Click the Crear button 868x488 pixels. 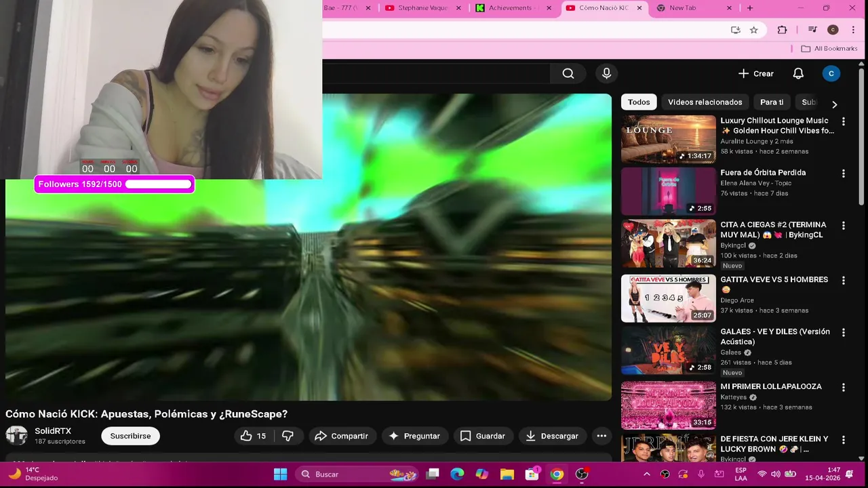(756, 73)
